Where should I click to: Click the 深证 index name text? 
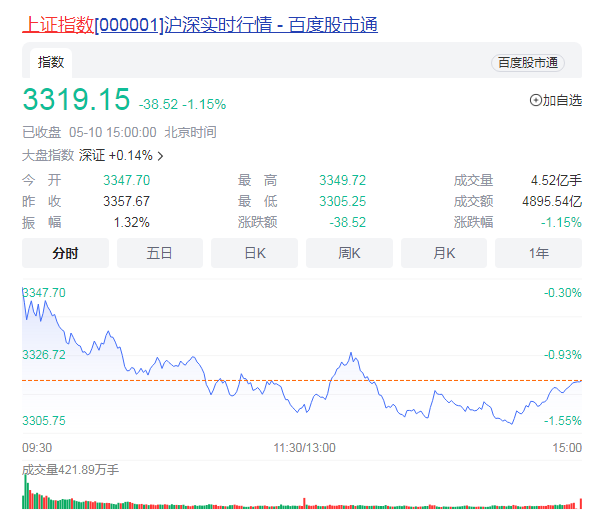click(x=92, y=156)
